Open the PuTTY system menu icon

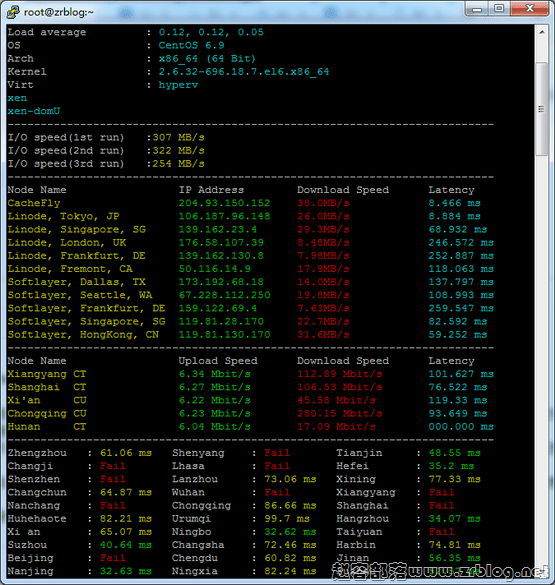(x=13, y=12)
